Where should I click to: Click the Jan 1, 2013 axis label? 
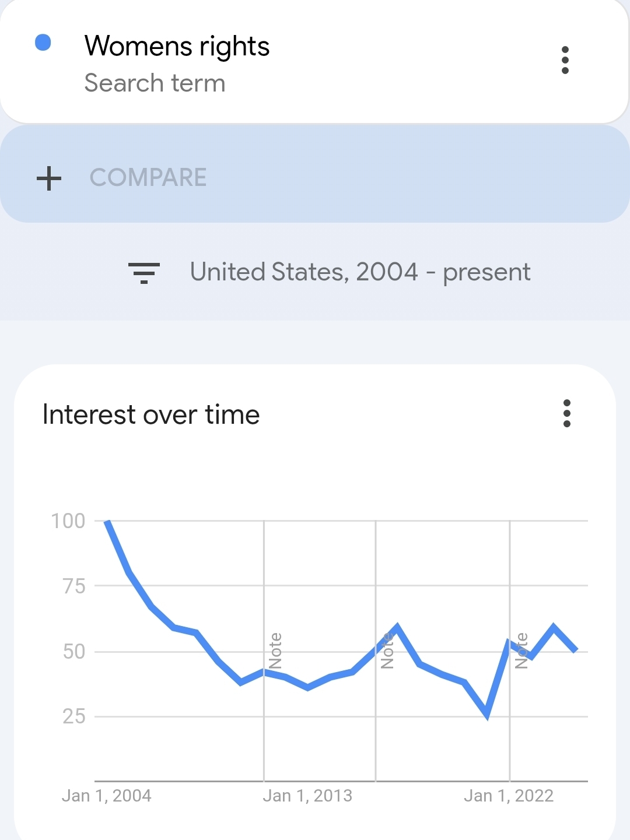click(x=307, y=796)
